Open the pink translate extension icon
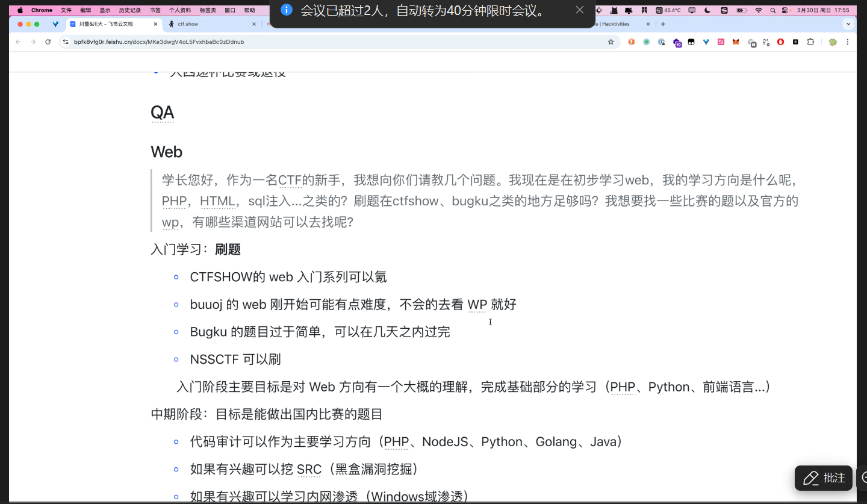The width and height of the screenshot is (867, 504). tap(721, 42)
